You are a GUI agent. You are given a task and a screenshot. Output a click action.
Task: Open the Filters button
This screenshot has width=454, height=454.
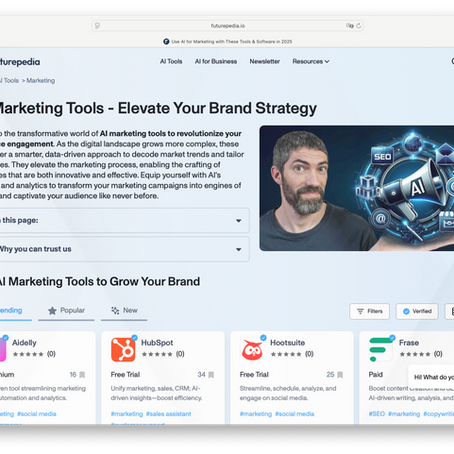(x=369, y=311)
